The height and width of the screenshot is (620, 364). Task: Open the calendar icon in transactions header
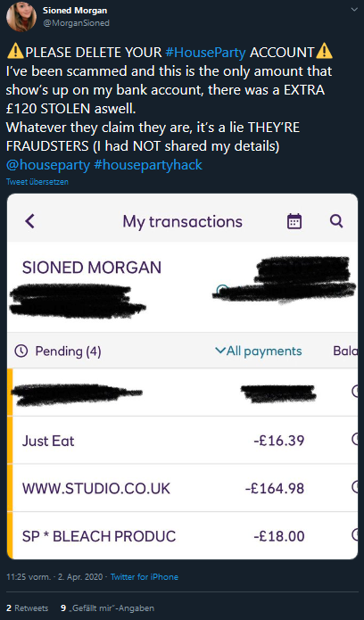click(294, 221)
